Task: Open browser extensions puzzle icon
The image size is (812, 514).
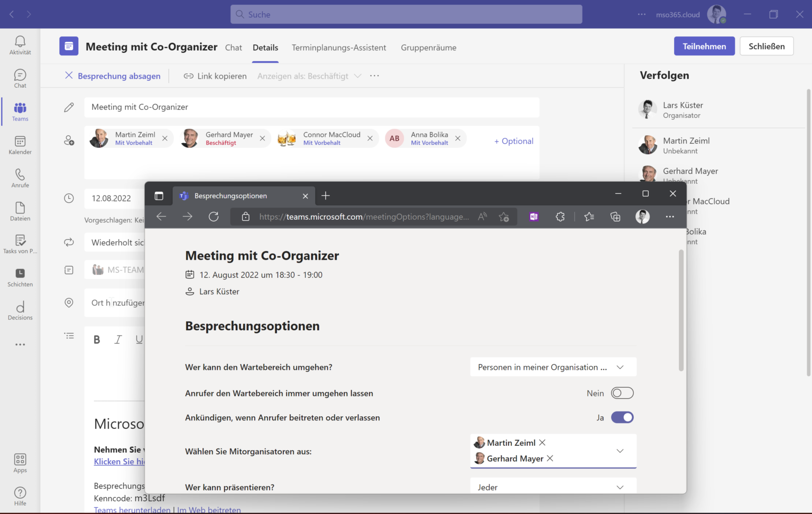Action: [x=560, y=217]
